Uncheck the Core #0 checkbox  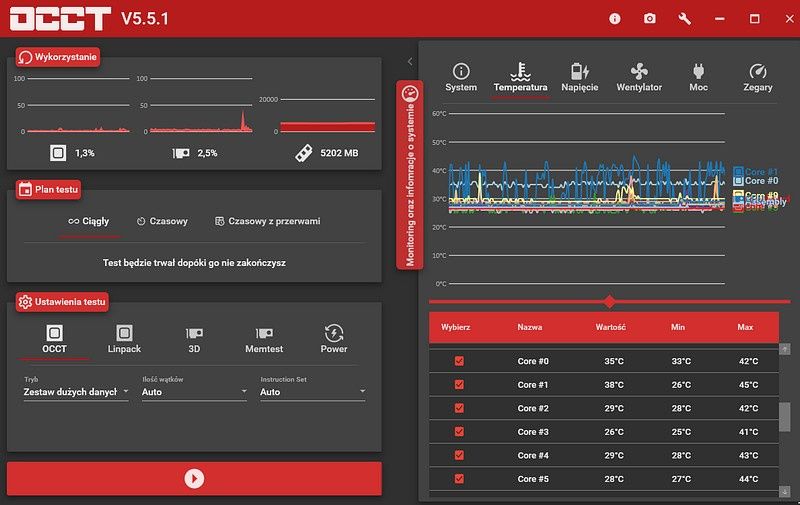point(459,361)
